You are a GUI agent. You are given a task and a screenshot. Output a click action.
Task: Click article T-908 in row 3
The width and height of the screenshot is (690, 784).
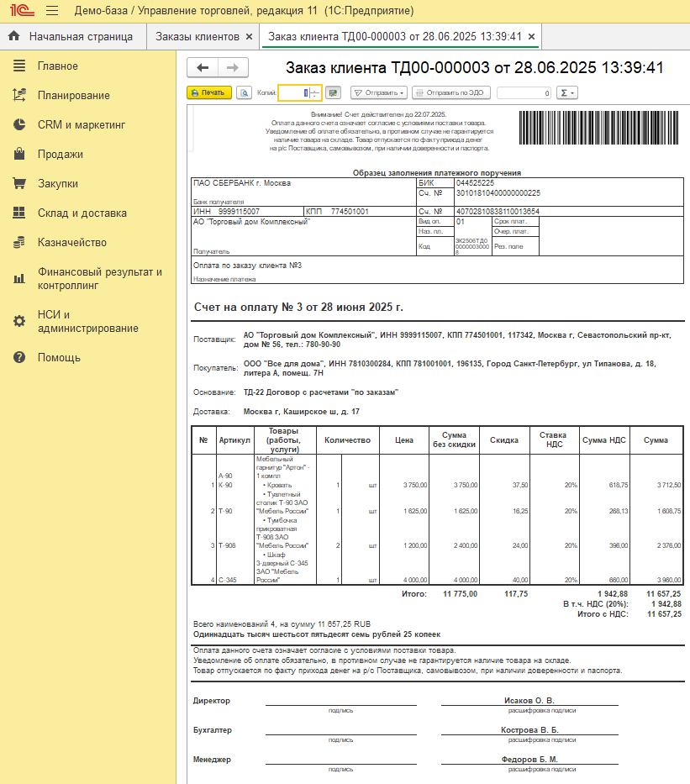tap(227, 545)
